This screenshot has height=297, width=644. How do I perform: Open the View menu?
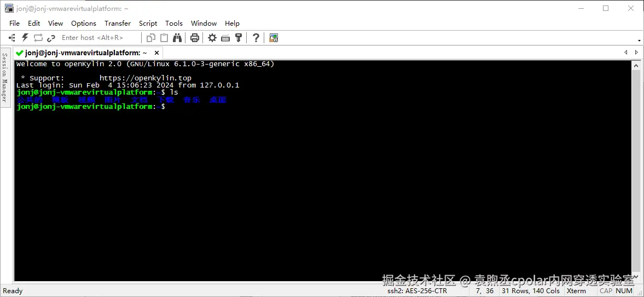[x=55, y=24]
